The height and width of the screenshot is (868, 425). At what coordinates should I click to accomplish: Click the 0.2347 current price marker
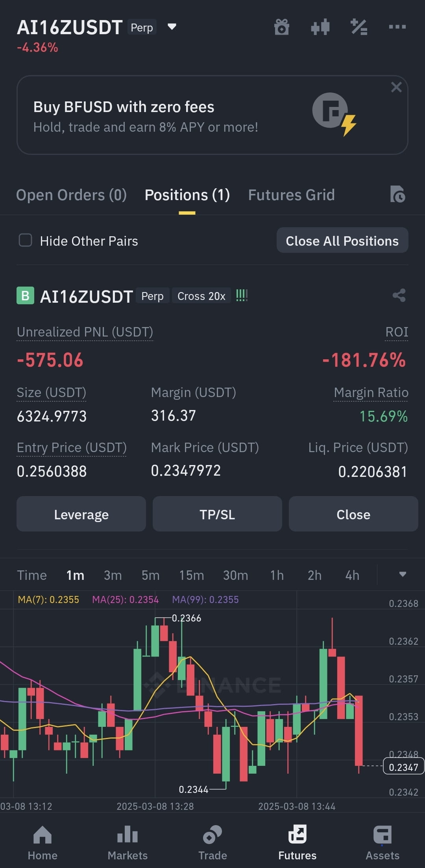[403, 767]
